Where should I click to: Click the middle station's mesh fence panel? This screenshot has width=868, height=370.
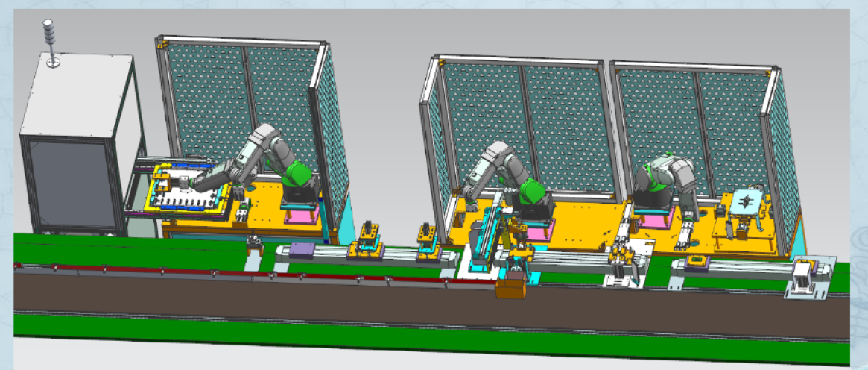(522, 112)
